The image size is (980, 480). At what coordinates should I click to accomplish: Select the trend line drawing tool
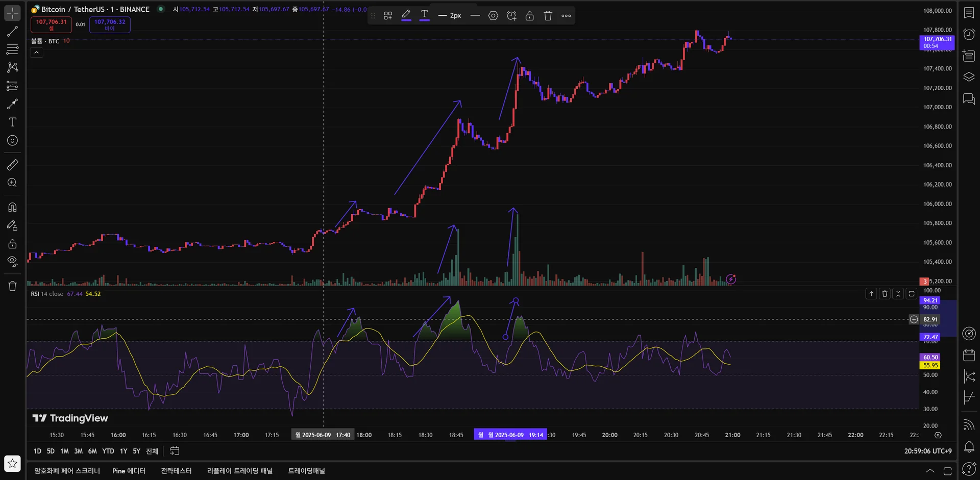pyautogui.click(x=12, y=32)
